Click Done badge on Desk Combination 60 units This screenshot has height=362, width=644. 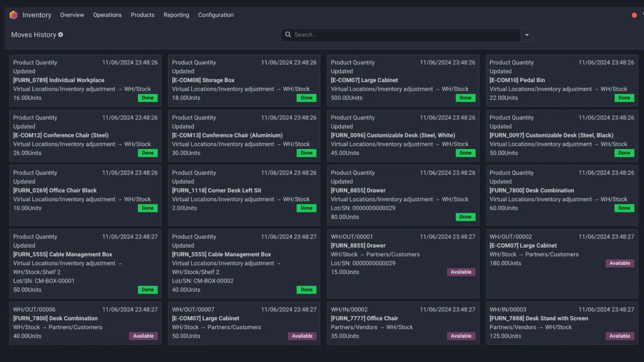(624, 208)
